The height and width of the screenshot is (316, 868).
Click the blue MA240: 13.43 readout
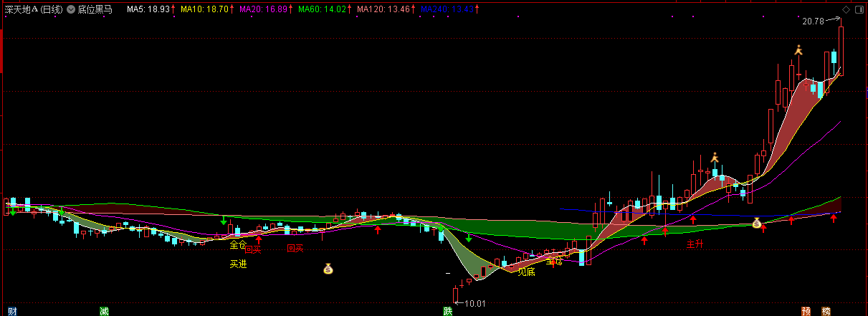click(x=447, y=10)
